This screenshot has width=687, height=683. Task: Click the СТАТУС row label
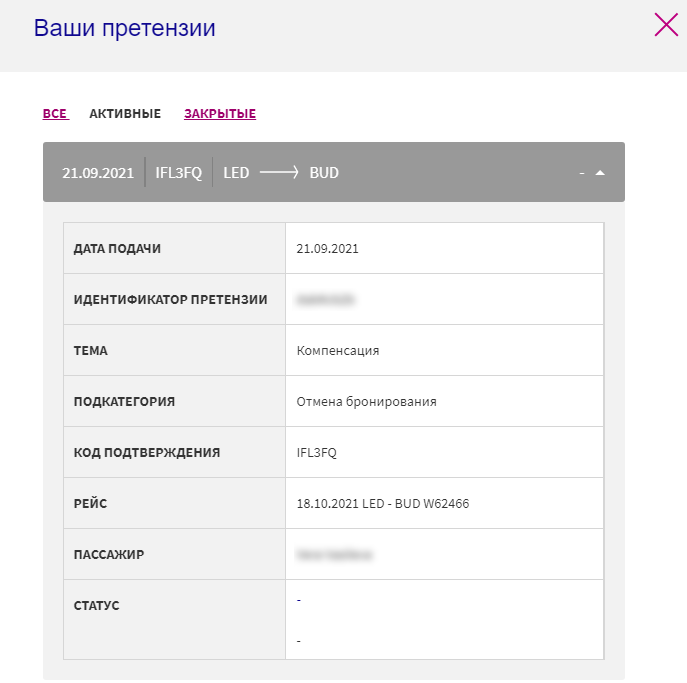click(x=97, y=606)
